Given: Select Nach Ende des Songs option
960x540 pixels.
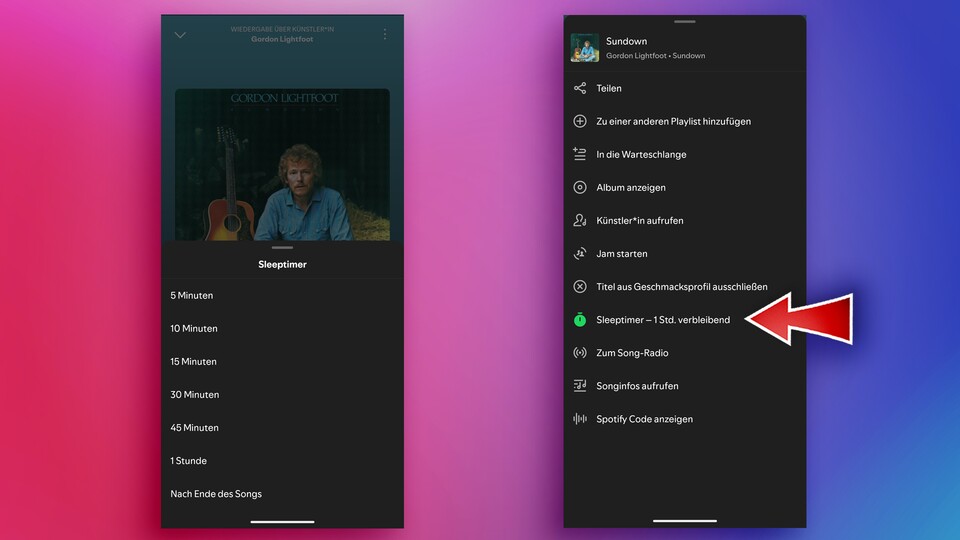Looking at the screenshot, I should [x=216, y=494].
